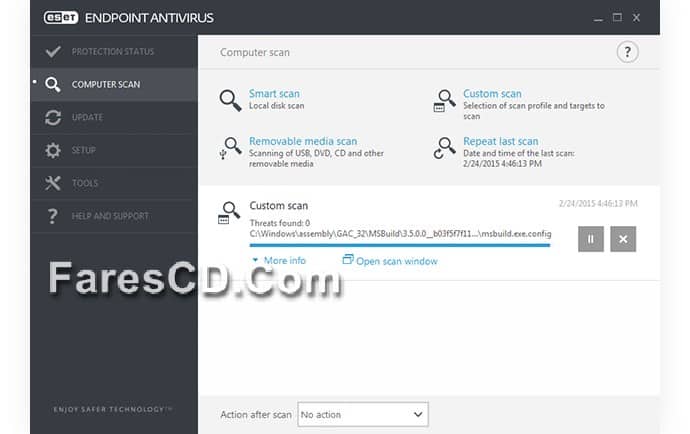Open the Setup section
The height and width of the screenshot is (434, 690).
point(114,150)
